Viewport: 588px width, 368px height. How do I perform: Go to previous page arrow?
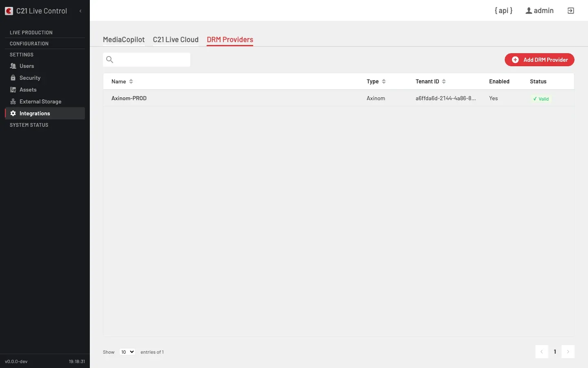pos(541,352)
